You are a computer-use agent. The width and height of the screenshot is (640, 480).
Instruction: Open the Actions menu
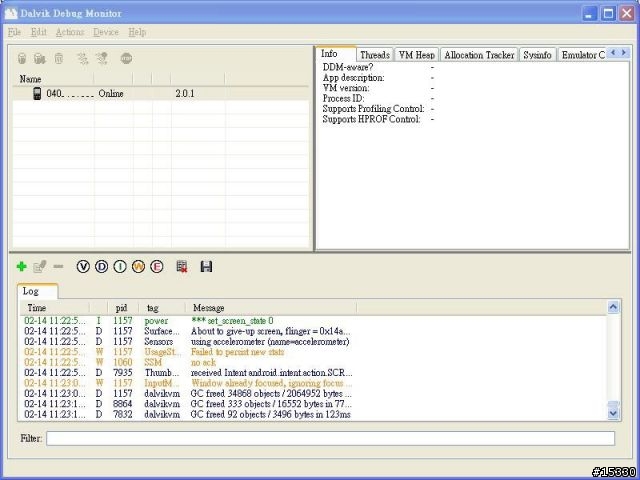click(x=70, y=32)
